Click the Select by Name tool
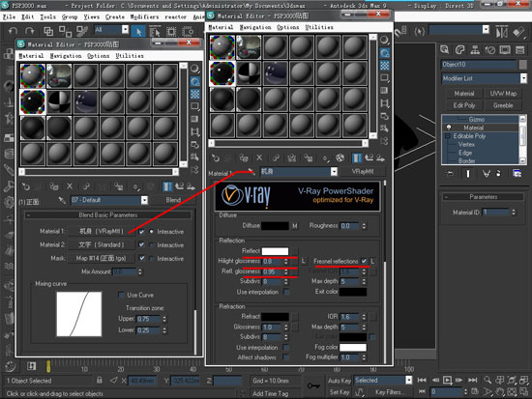The image size is (532, 399). pyautogui.click(x=155, y=32)
